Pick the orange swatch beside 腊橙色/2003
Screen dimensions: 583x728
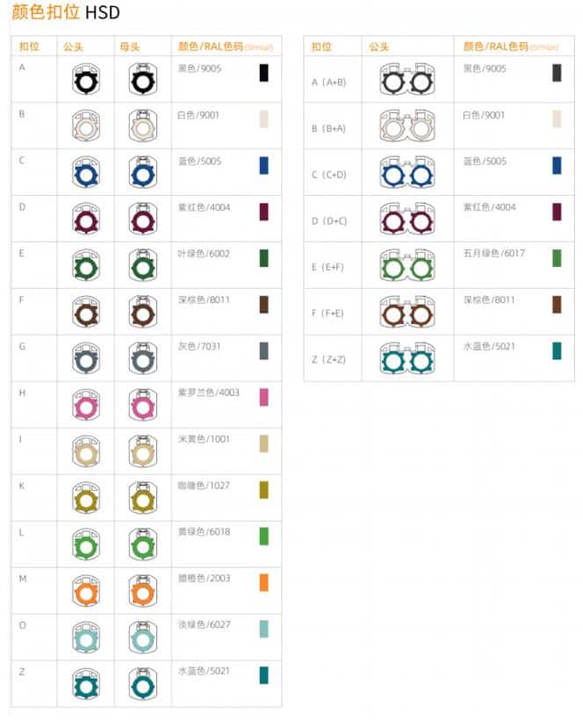[263, 582]
